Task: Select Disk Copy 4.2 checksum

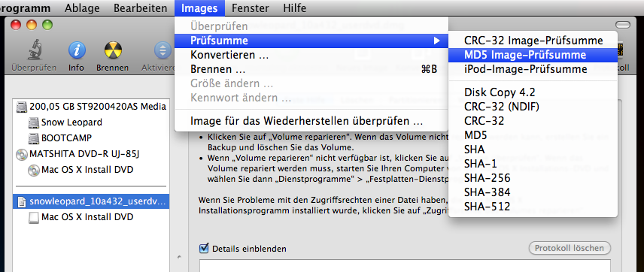Action: (x=533, y=92)
